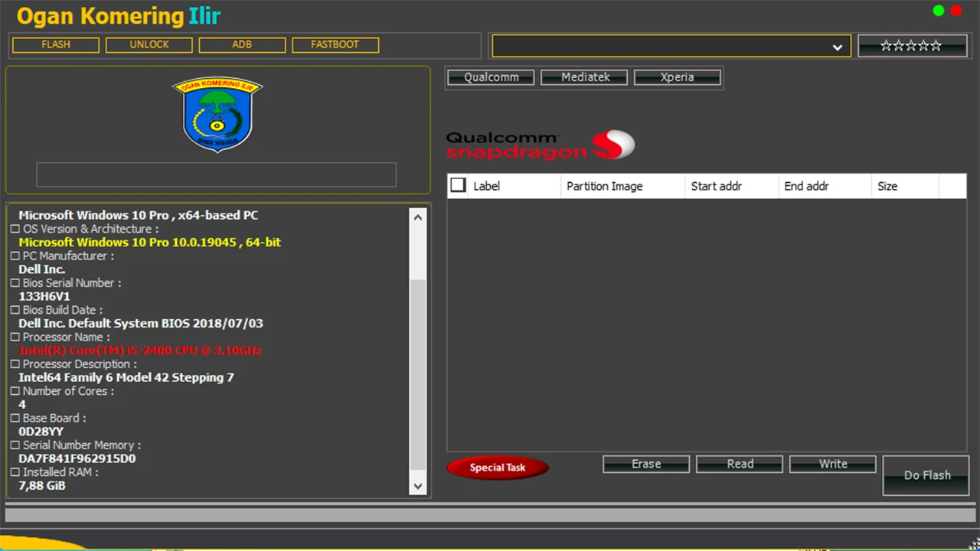Toggle the OS Version & Architecture checkbox
The image size is (980, 551).
pos(15,229)
